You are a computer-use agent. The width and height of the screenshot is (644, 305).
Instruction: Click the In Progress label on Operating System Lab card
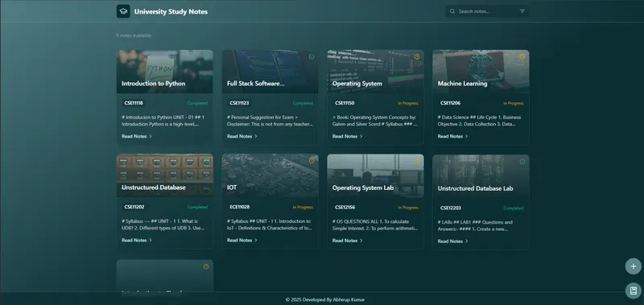pyautogui.click(x=408, y=208)
